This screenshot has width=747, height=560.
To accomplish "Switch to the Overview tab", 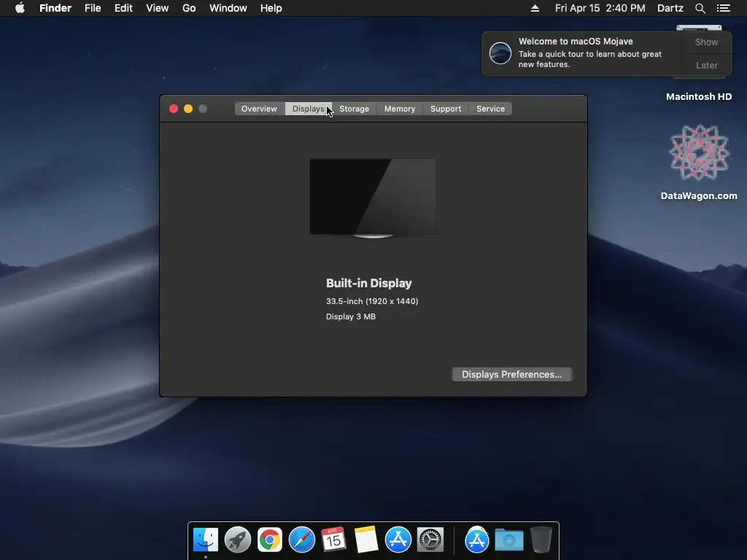I will pyautogui.click(x=259, y=109).
